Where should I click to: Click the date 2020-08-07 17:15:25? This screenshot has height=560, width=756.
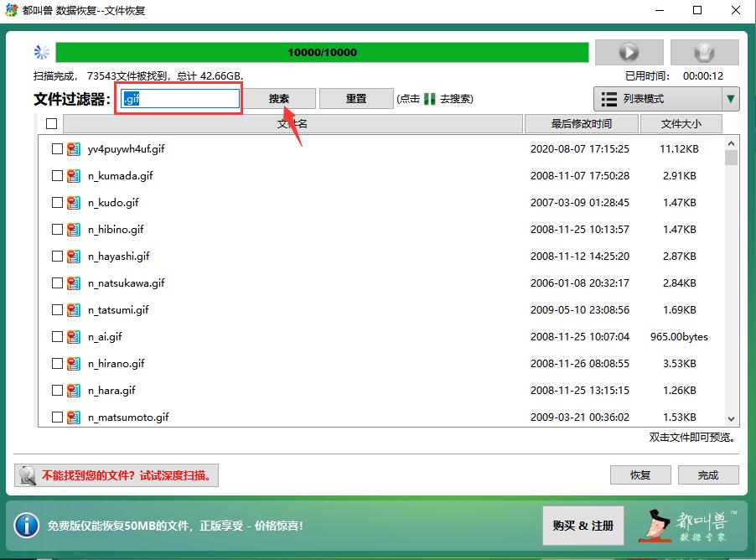coord(579,149)
